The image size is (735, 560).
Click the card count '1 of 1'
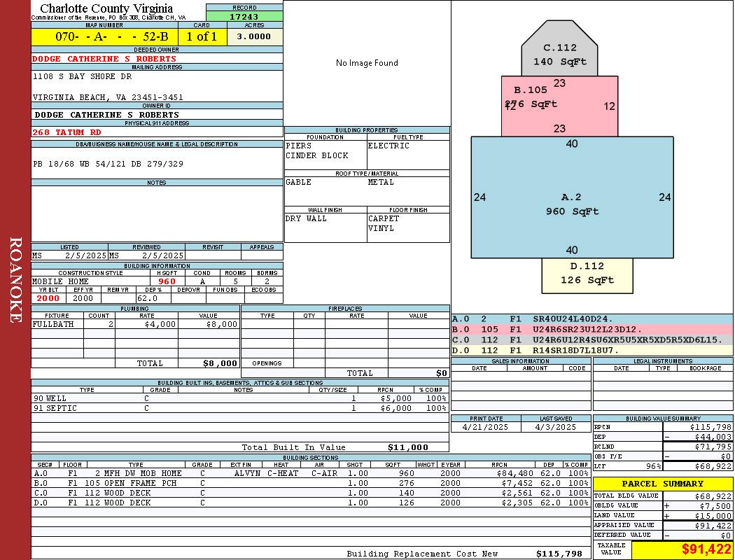click(202, 36)
